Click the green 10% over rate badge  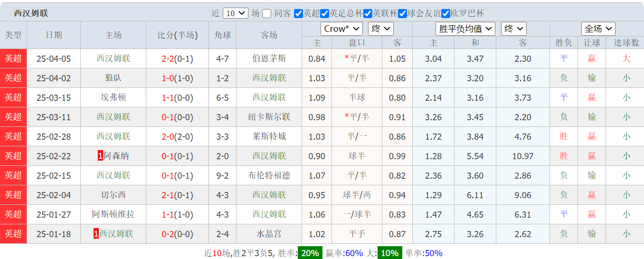pyautogui.click(x=389, y=253)
